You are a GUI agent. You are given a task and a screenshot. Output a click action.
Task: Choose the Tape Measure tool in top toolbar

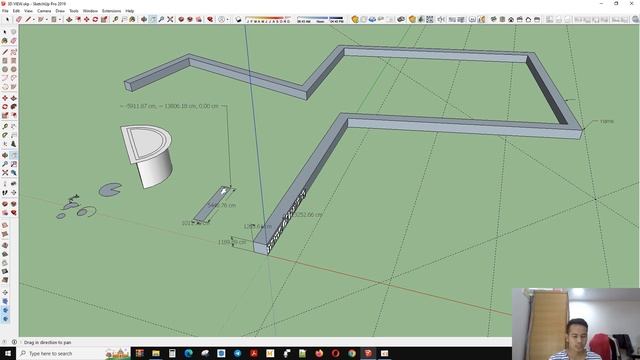(x=116, y=19)
